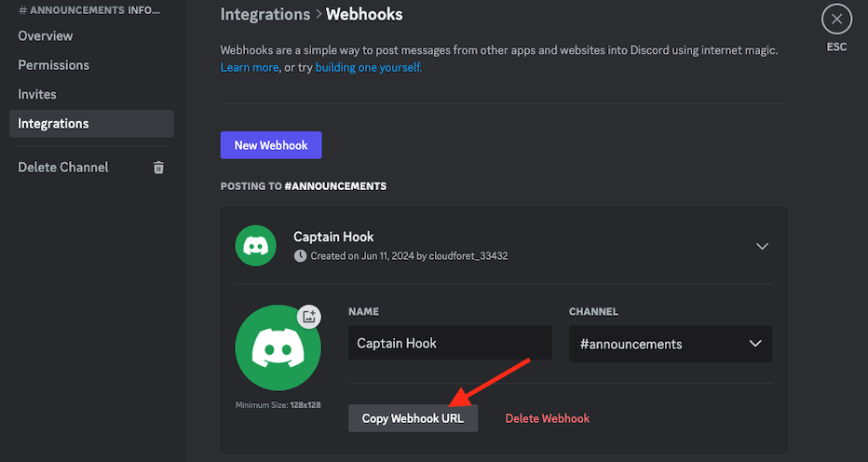Viewport: 868px width, 462px height.
Task: Go back to Integrations via breadcrumb
Action: (x=265, y=15)
